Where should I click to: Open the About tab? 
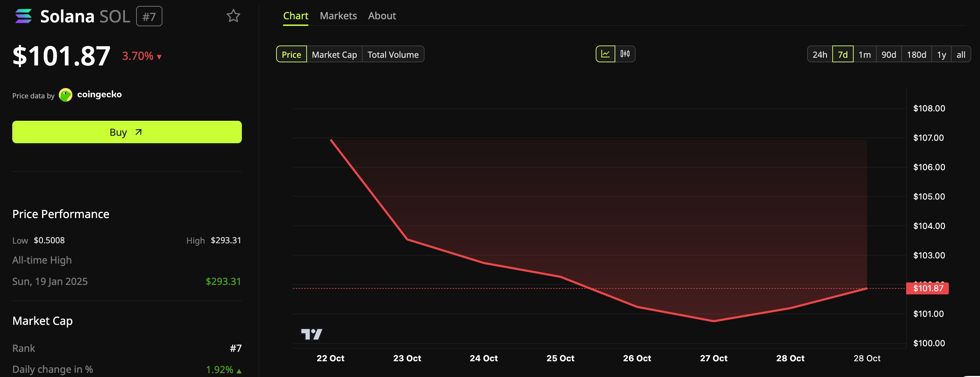382,16
